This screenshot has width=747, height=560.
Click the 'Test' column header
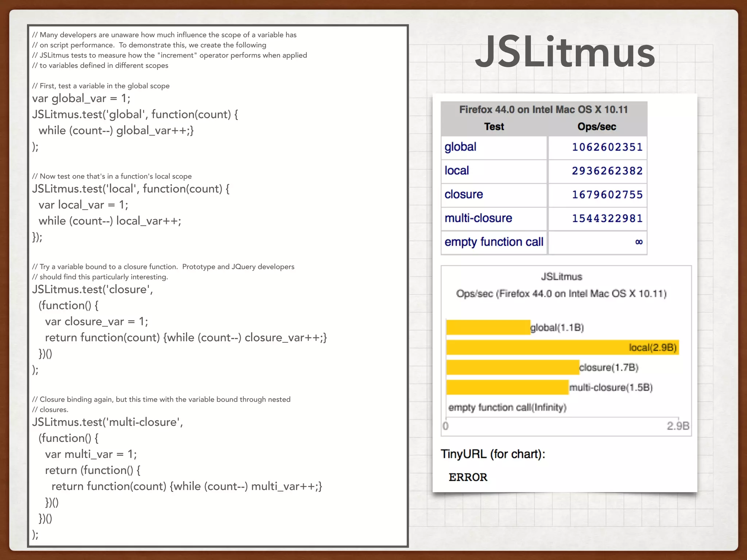click(494, 127)
